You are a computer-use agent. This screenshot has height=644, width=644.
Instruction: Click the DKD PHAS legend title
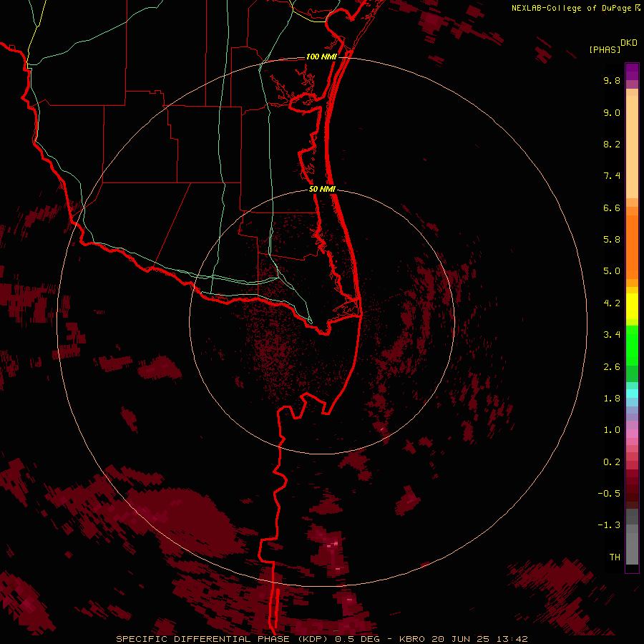click(x=613, y=46)
